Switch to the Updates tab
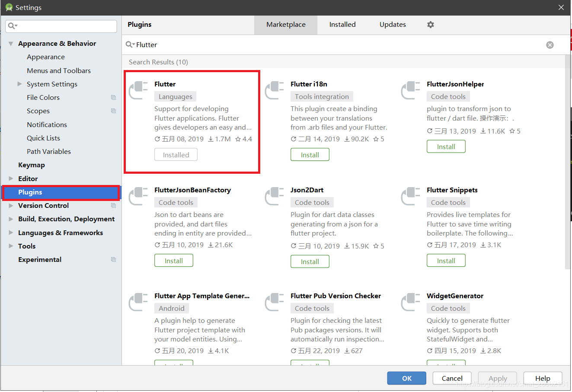The width and height of the screenshot is (572, 392). (x=393, y=25)
